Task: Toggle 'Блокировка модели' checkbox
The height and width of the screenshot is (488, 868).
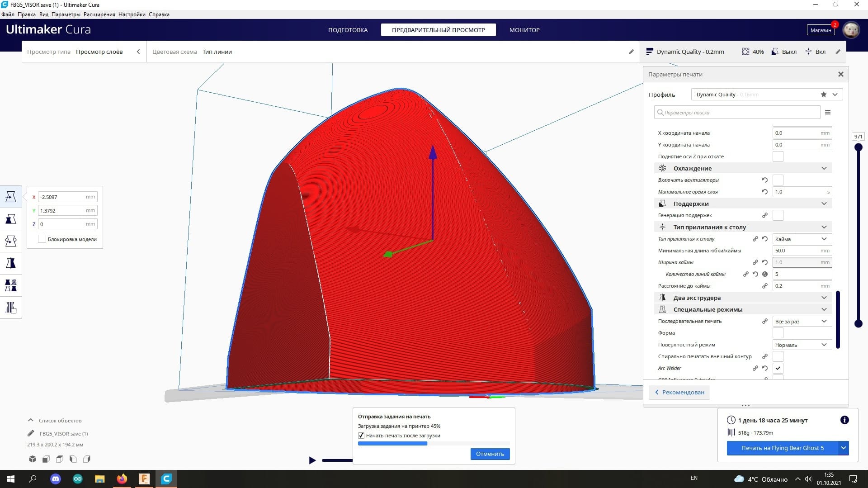Action: 42,239
